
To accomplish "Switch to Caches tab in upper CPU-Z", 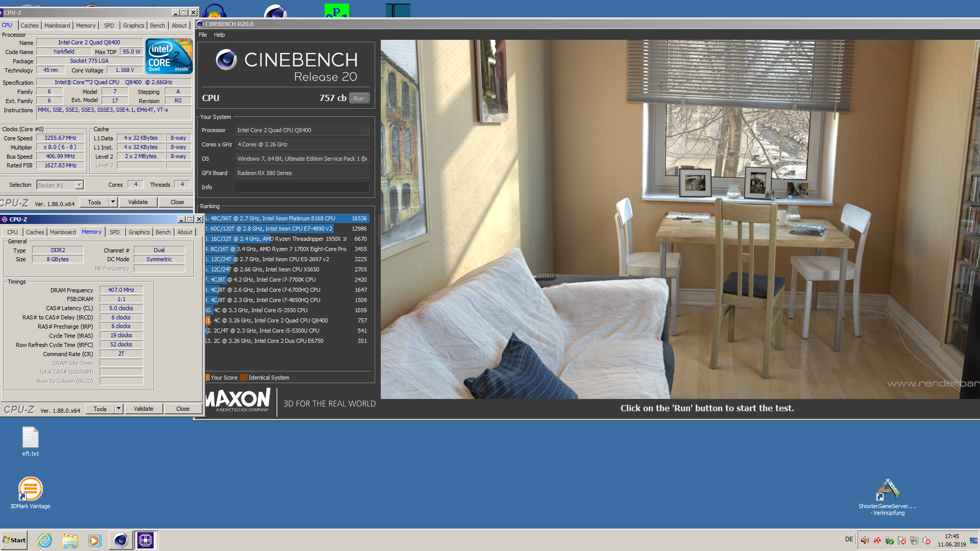I will point(30,26).
